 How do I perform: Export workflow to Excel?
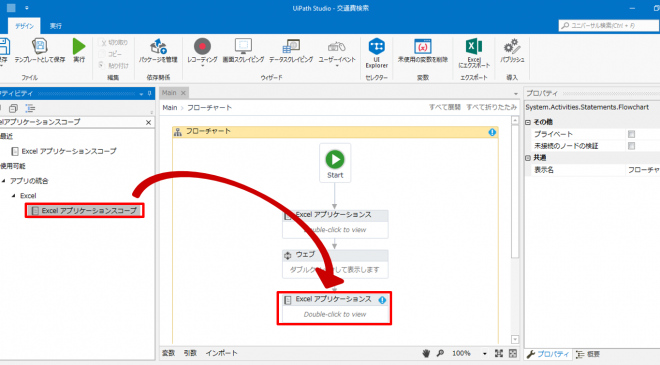[x=474, y=53]
